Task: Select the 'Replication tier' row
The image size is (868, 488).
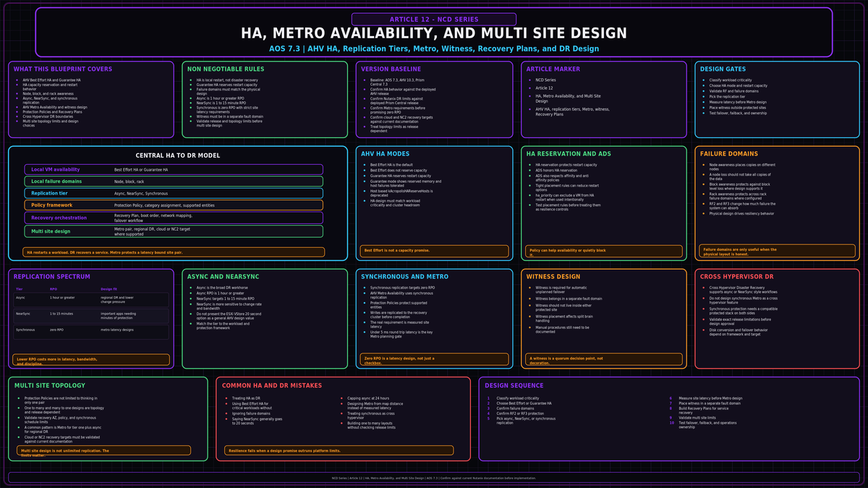Action: point(174,194)
